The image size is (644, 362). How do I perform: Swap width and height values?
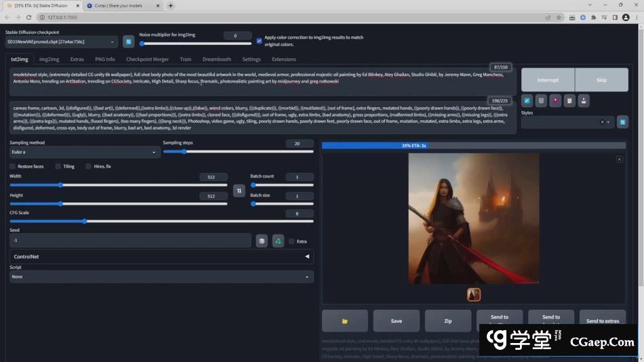(x=239, y=190)
